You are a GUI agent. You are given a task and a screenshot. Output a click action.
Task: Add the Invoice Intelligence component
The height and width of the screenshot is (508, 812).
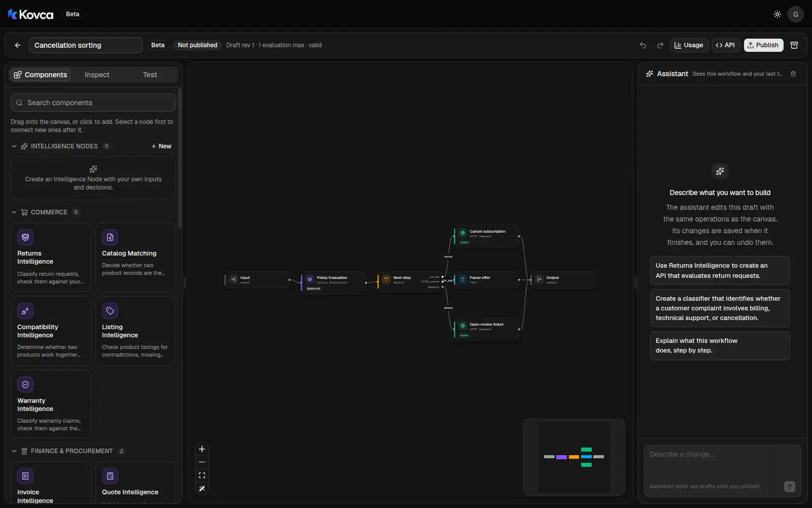pyautogui.click(x=51, y=483)
